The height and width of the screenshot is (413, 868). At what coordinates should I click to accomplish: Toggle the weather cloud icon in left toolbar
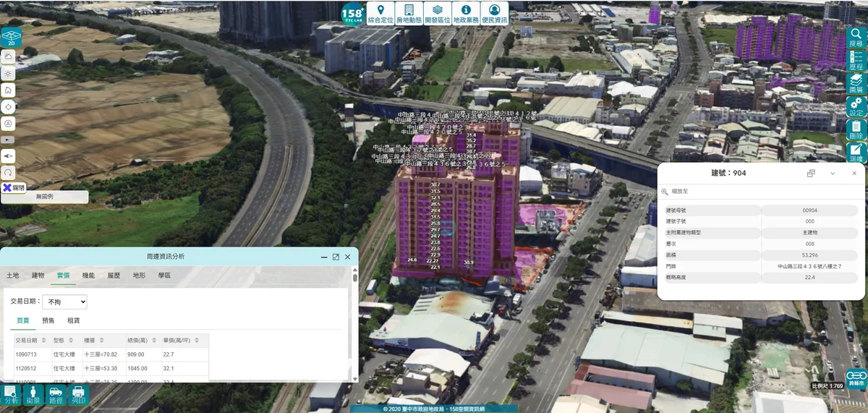point(8,56)
